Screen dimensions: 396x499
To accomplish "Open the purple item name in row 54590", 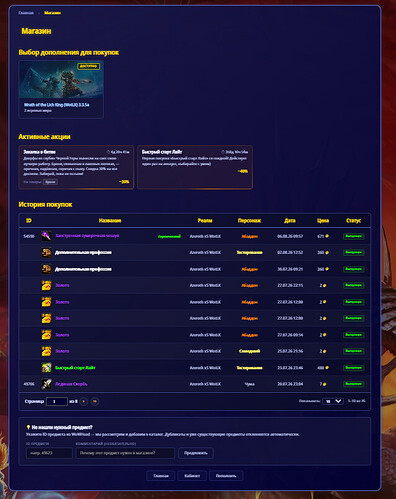I will (87, 236).
